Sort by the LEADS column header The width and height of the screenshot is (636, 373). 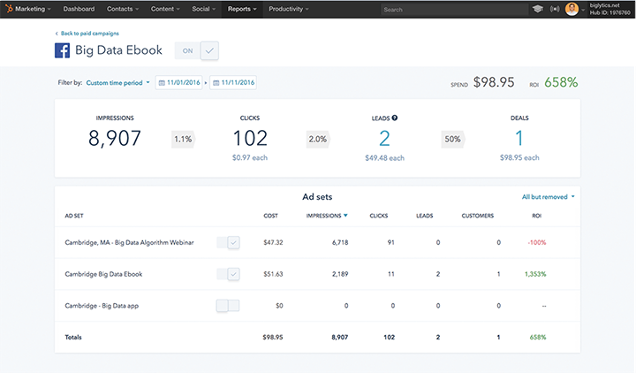coord(425,216)
